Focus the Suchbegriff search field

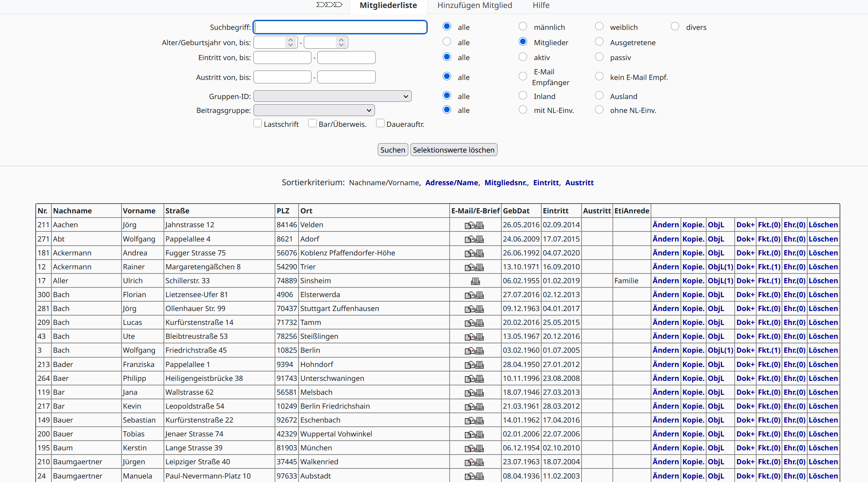pyautogui.click(x=340, y=27)
